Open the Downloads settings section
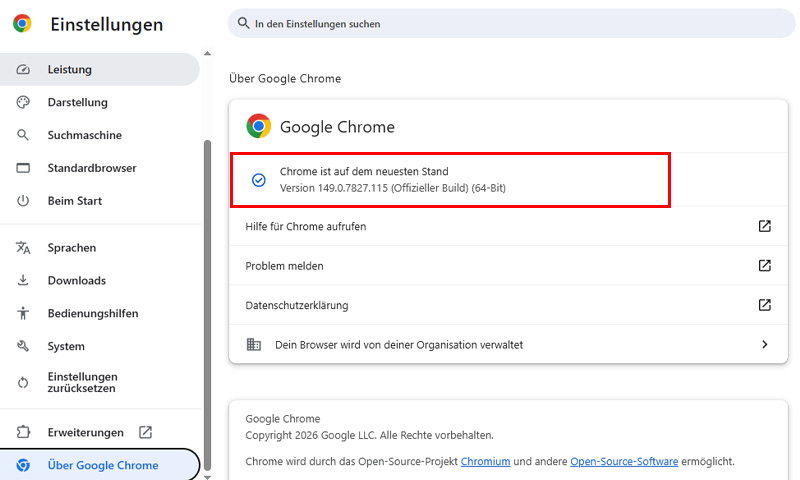The image size is (800, 480). coord(99,280)
